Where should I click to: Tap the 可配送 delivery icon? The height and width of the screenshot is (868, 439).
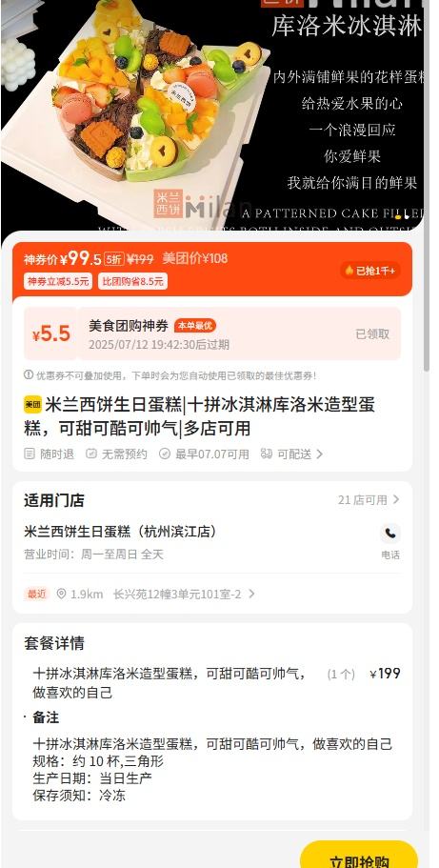[267, 454]
